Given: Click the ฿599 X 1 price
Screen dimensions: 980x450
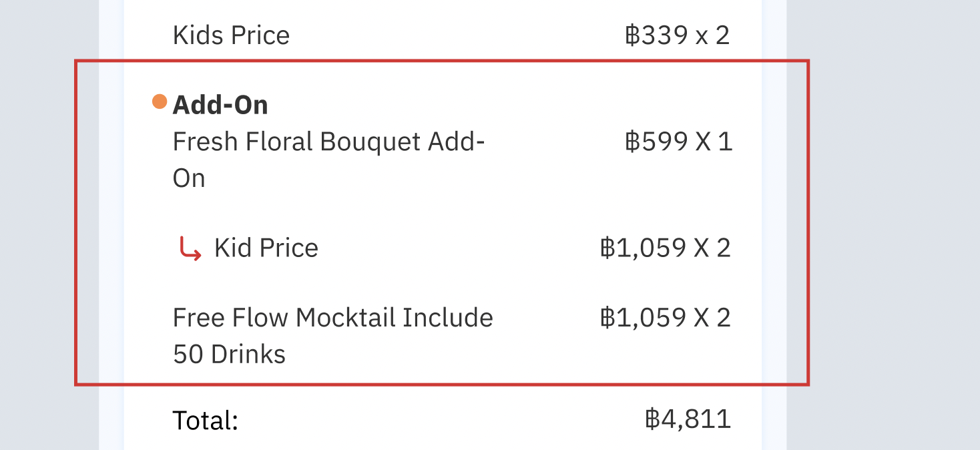Looking at the screenshot, I should [x=678, y=142].
